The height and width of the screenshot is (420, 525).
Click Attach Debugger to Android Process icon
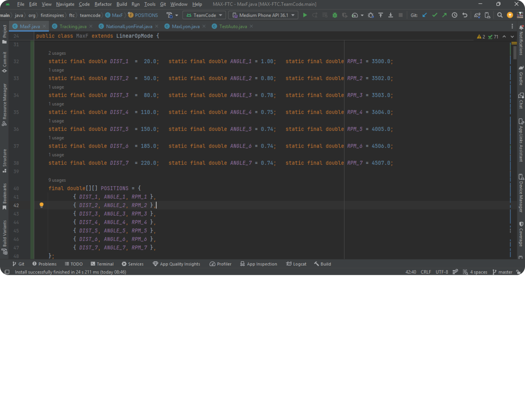[371, 15]
